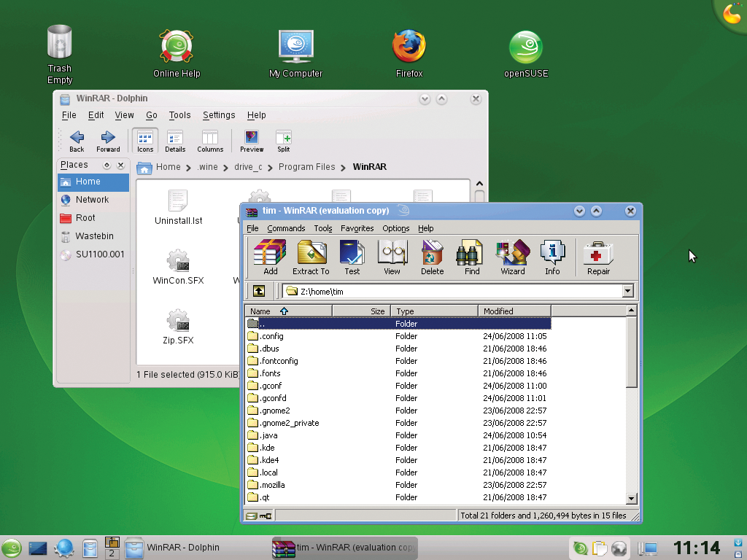Launch the Wizard from WinRAR toolbar
The width and height of the screenshot is (747, 560).
[513, 257]
